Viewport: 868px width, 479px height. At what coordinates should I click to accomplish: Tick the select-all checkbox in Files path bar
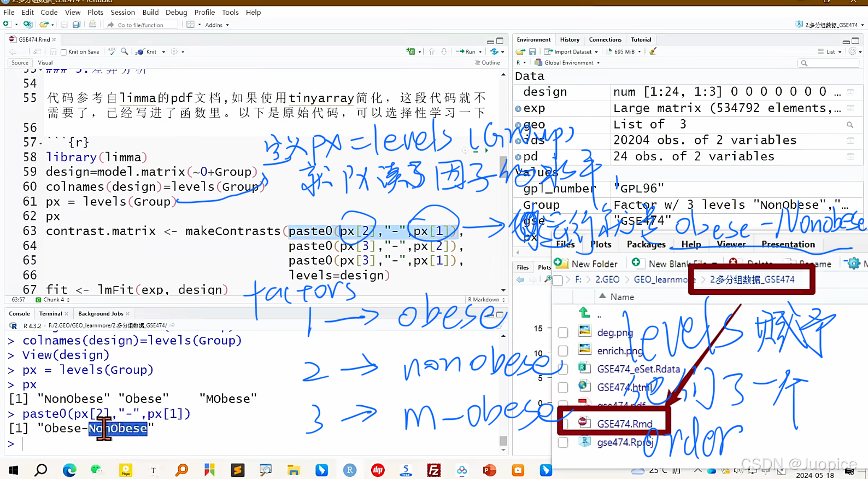click(x=558, y=280)
